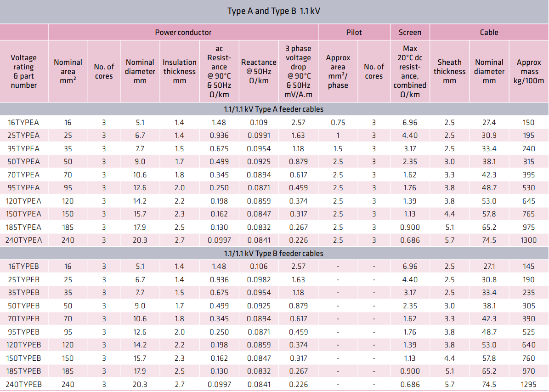Screen dimensions: 549x392
Task: Click the 'Max 20°C dc resistance' column header
Action: point(410,72)
